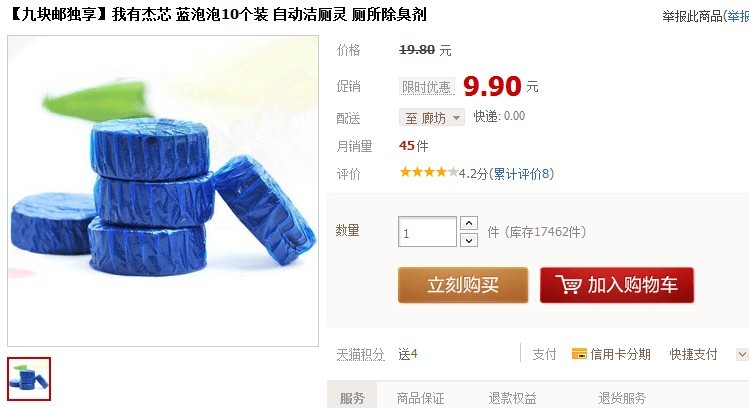Open the 累计评价8 reviews link
Image resolution: width=749 pixels, height=408 pixels.
click(x=521, y=173)
